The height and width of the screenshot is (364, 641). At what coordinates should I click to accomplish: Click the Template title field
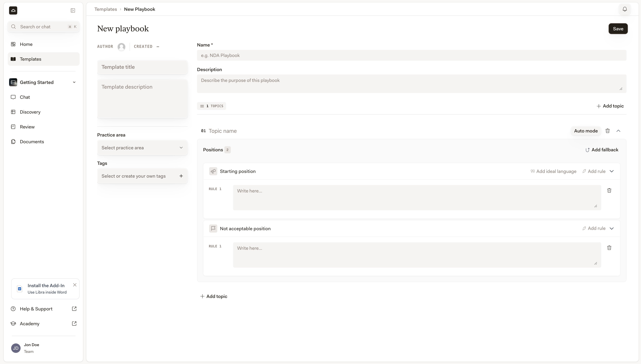(142, 67)
